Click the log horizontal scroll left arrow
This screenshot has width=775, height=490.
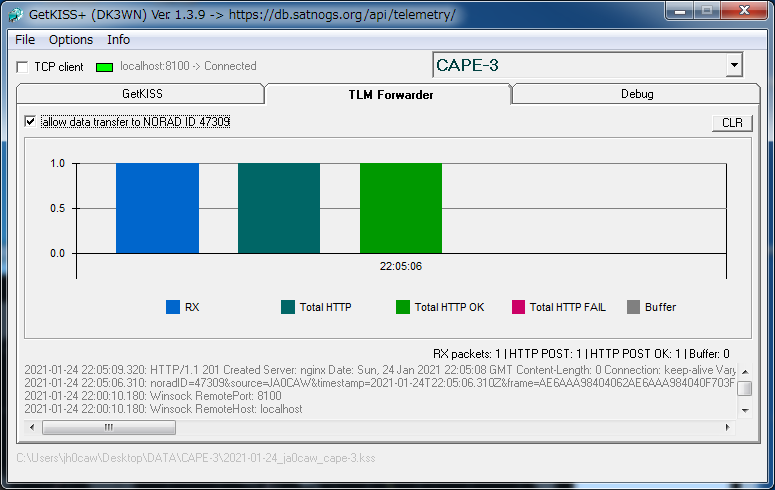pos(32,427)
